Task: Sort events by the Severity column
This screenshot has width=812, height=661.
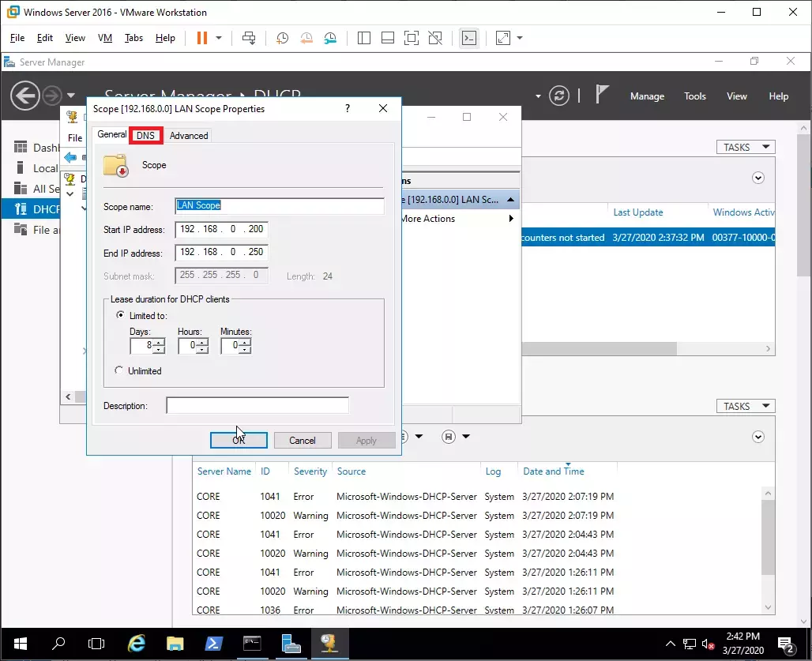Action: 310,471
